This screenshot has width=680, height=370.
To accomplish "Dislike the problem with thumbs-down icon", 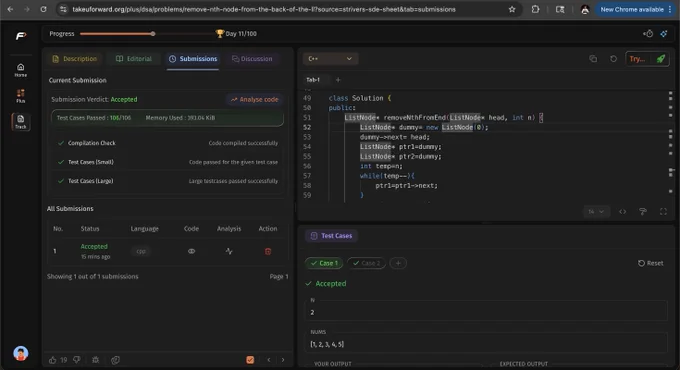I will (77, 360).
